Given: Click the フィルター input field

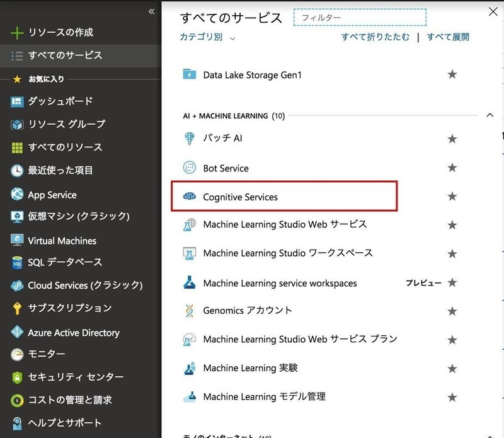Looking at the screenshot, I should (x=360, y=18).
